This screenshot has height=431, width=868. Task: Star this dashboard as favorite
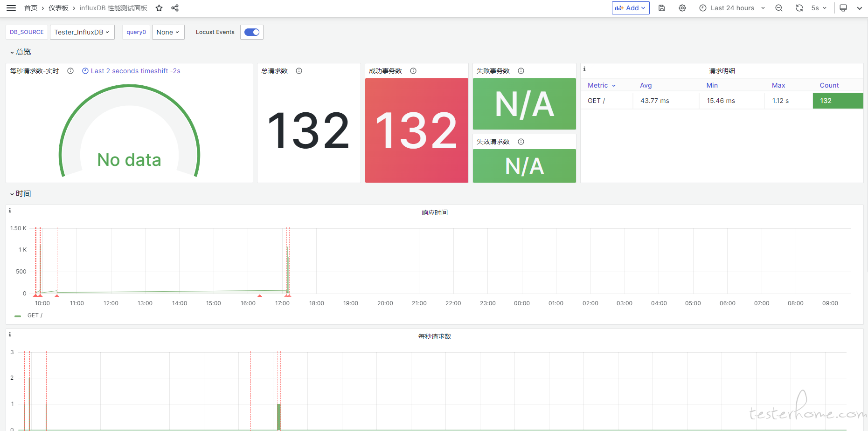tap(159, 8)
